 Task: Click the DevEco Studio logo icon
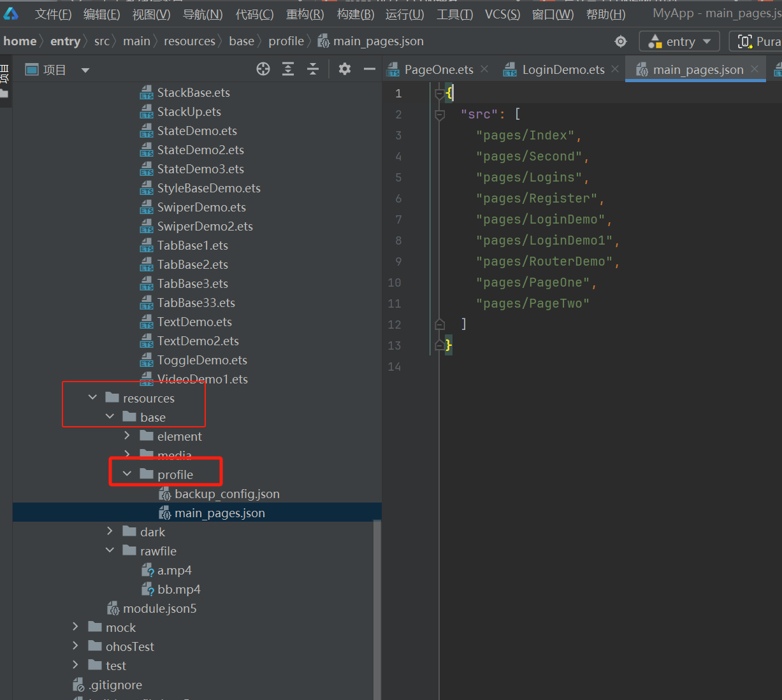tap(11, 13)
